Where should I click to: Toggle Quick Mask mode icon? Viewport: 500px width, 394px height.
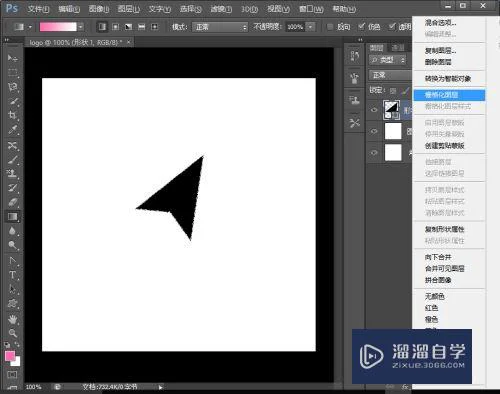[12, 375]
